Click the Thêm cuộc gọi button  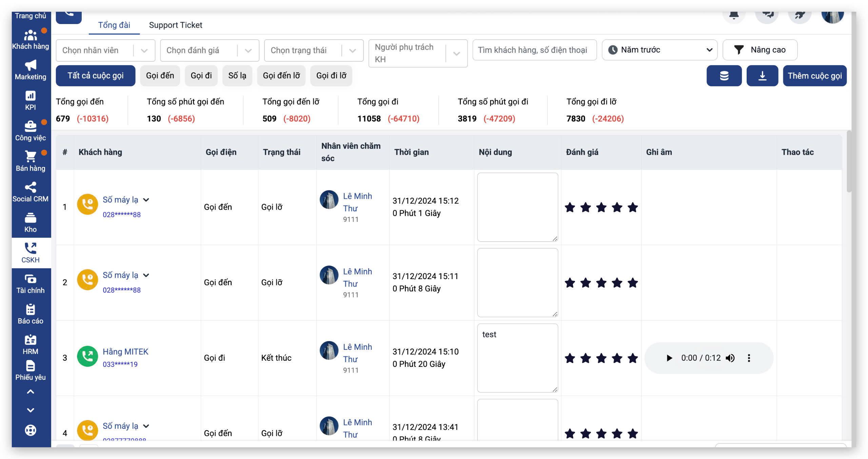(814, 76)
